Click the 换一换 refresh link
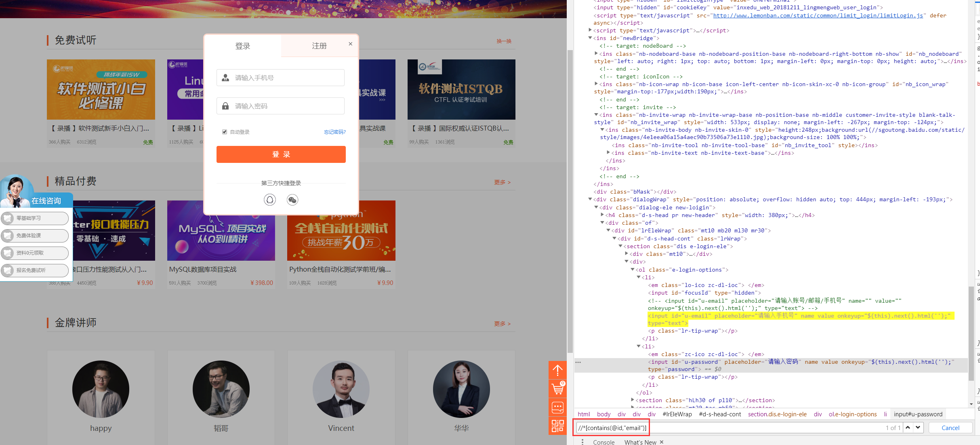This screenshot has height=445, width=980. tap(504, 41)
